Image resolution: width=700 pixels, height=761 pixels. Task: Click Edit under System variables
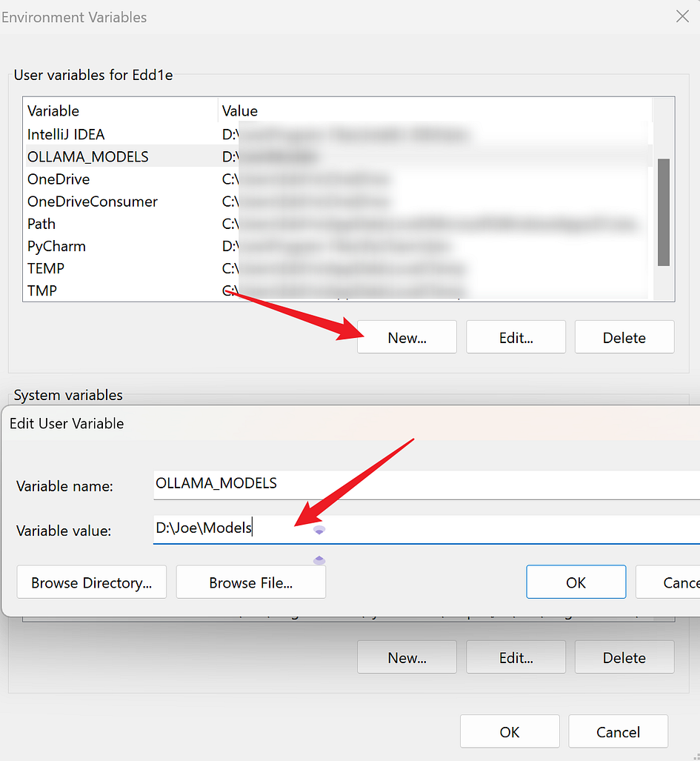[516, 657]
